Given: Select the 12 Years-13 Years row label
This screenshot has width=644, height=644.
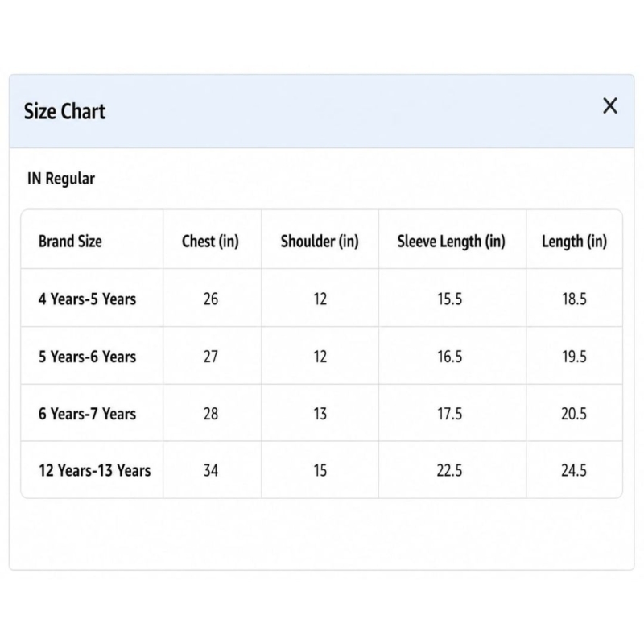Looking at the screenshot, I should point(94,470).
